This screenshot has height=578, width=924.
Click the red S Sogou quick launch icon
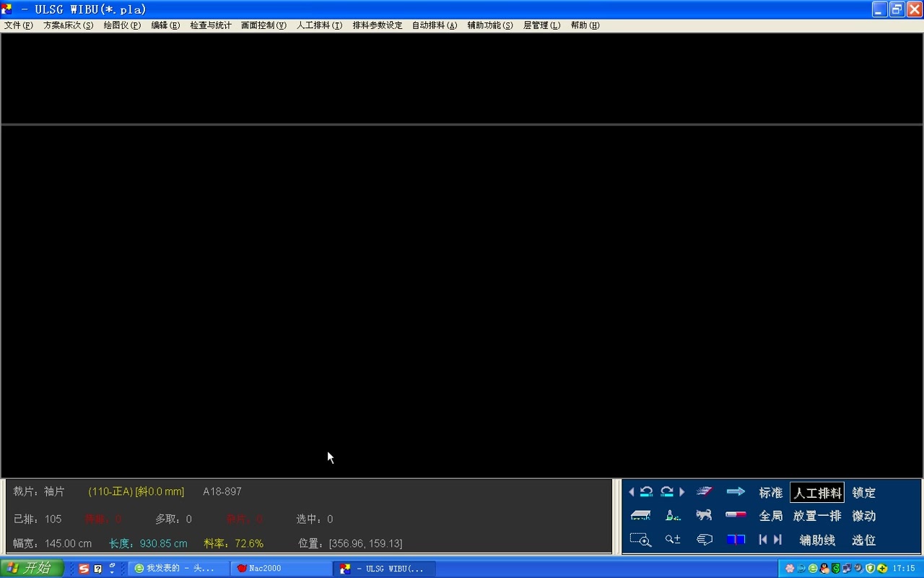tap(84, 569)
